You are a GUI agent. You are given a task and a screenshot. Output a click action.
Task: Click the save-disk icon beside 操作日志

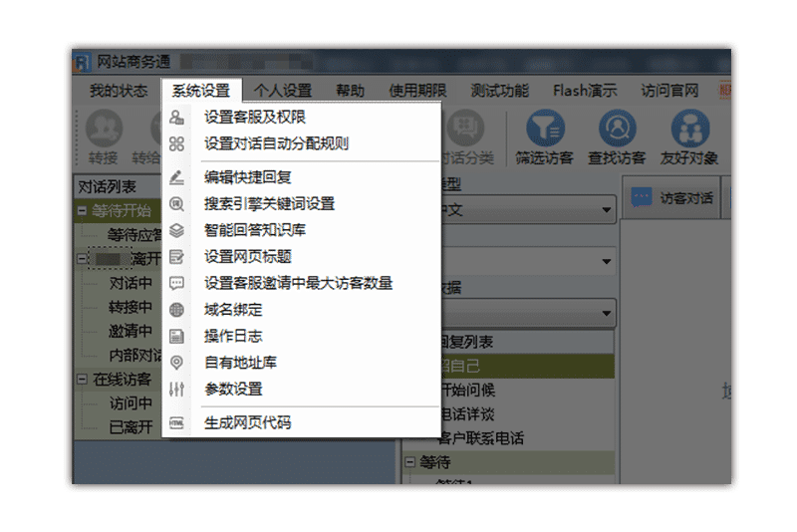point(176,337)
